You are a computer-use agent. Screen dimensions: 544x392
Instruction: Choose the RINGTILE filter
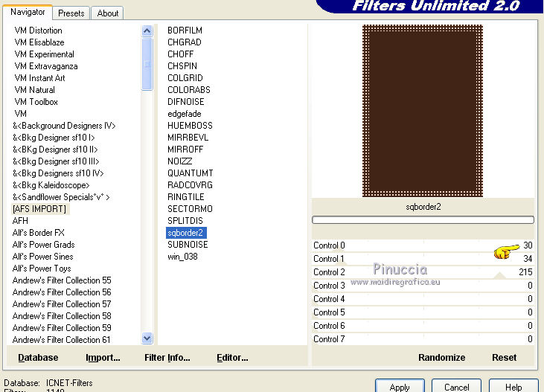(185, 197)
